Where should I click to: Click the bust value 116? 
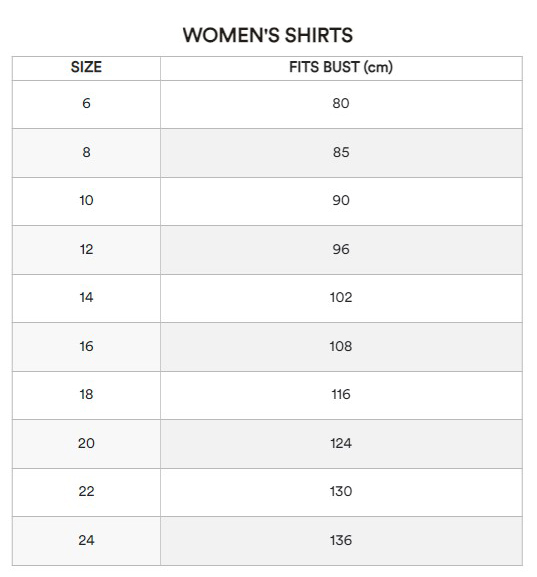point(341,394)
